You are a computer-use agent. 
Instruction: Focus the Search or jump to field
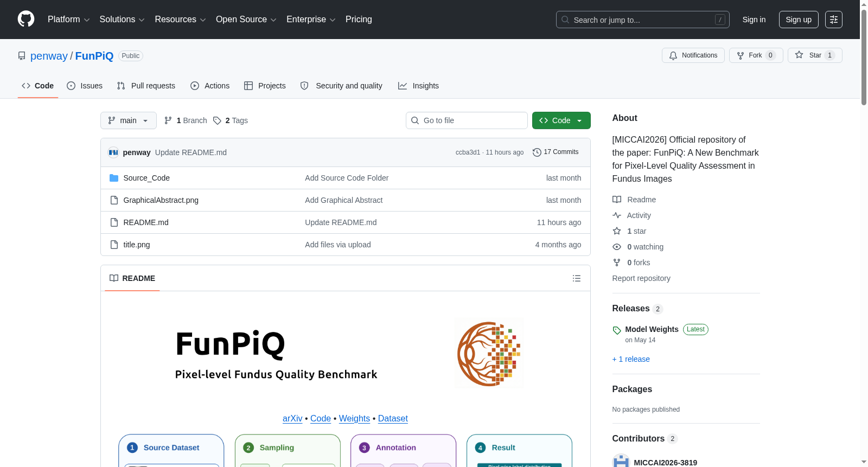tap(643, 20)
